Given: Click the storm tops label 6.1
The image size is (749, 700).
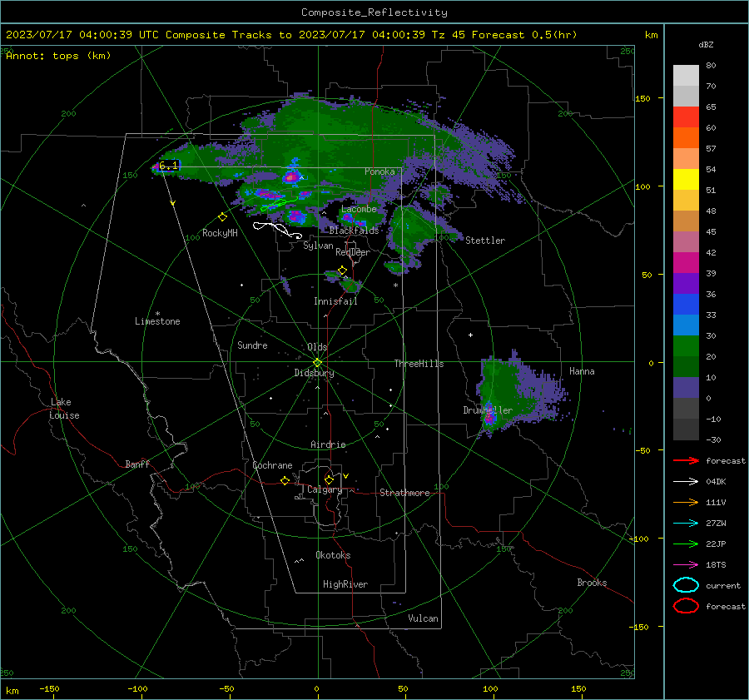Looking at the screenshot, I should [x=168, y=166].
